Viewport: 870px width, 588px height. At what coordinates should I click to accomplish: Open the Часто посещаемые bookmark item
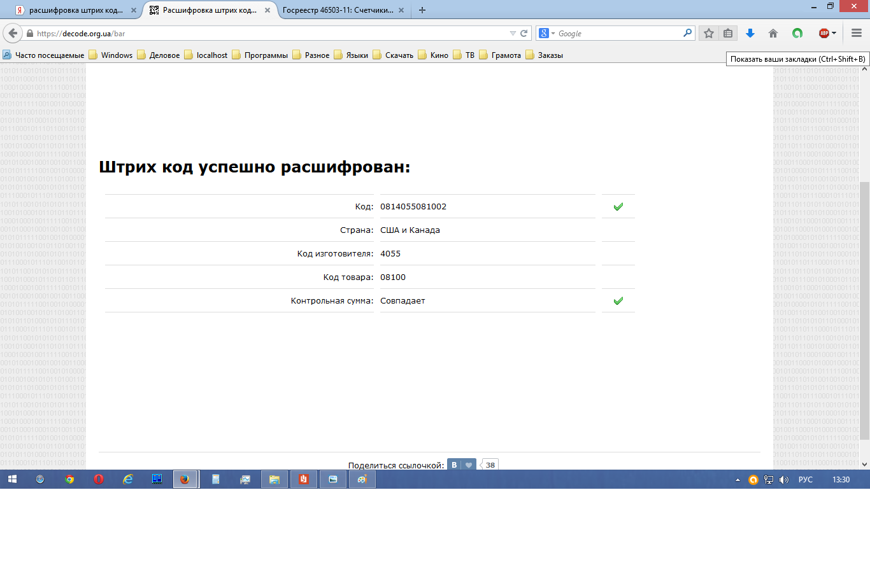click(43, 55)
